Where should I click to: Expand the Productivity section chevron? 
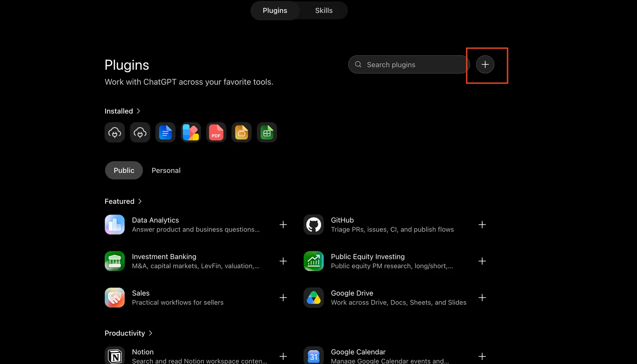tap(150, 333)
